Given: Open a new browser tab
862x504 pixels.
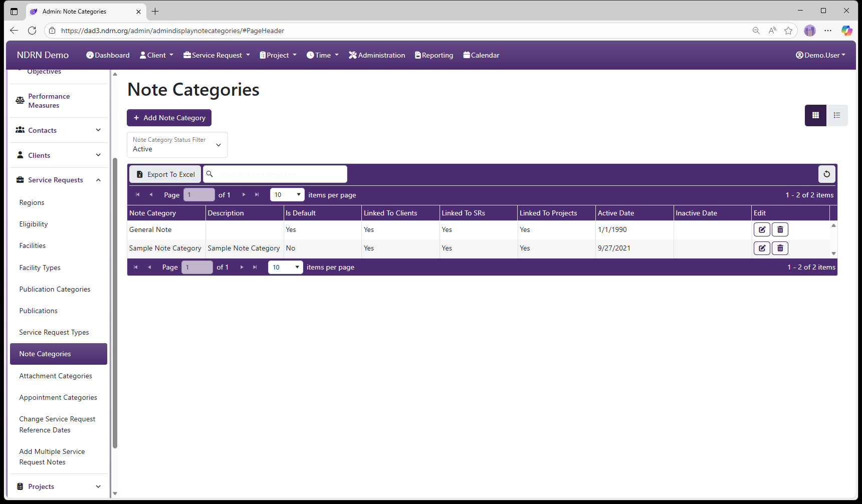Looking at the screenshot, I should pos(155,11).
